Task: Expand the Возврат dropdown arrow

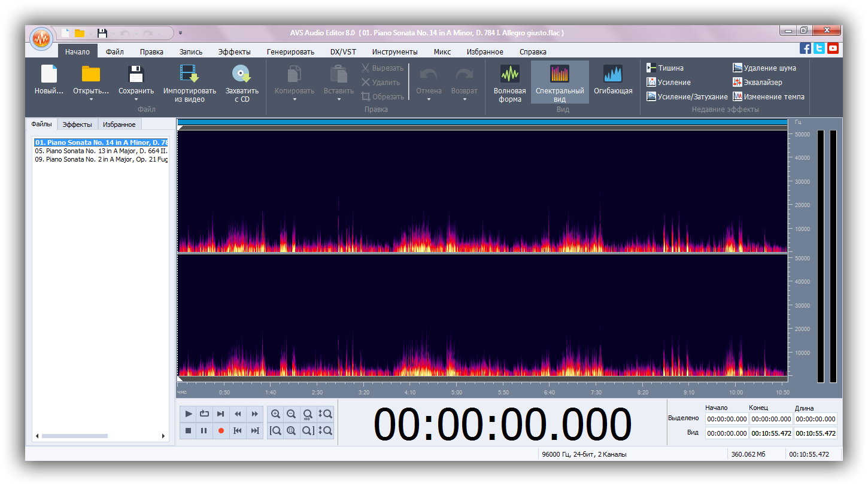Action: [465, 99]
